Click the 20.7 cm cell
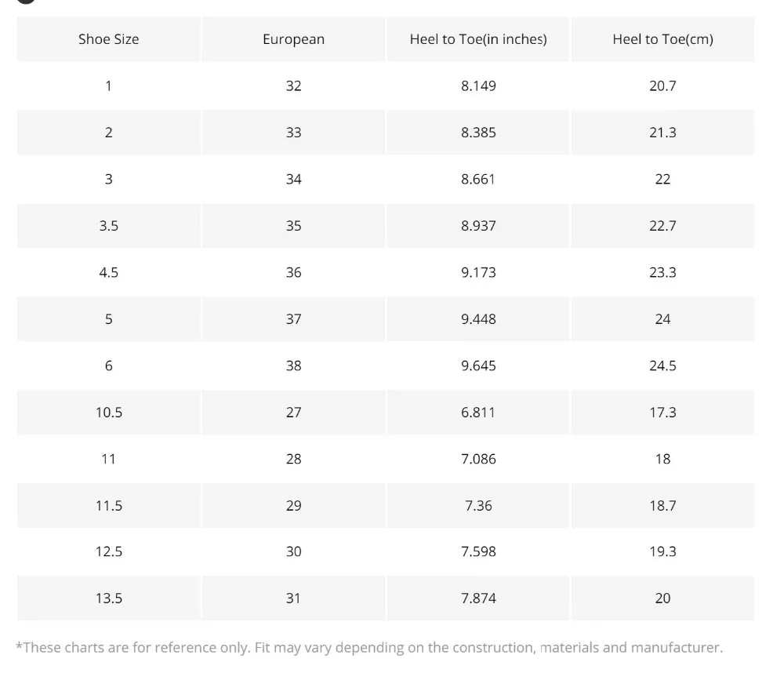Screen dimensions: 784x673 [662, 85]
